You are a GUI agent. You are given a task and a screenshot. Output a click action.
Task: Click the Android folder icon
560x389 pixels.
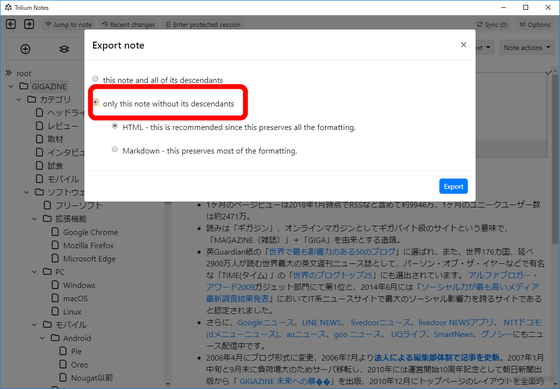pyautogui.click(x=55, y=338)
